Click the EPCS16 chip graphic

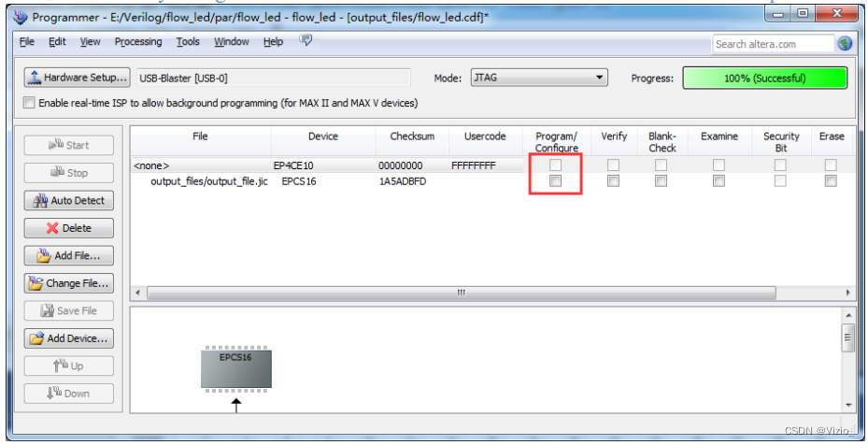point(235,369)
